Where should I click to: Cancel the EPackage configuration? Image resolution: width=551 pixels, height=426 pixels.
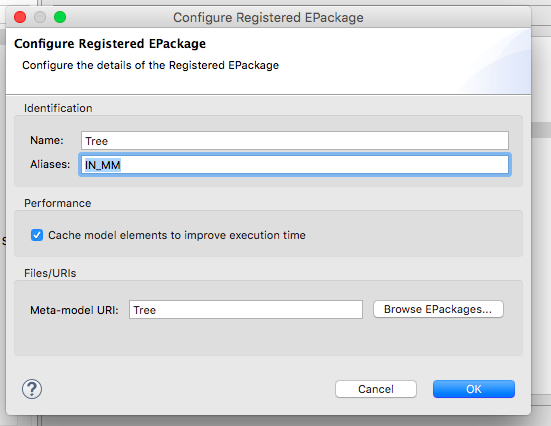[376, 389]
